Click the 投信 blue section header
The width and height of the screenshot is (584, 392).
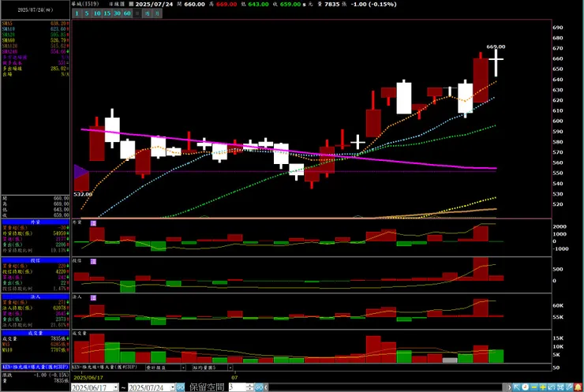coord(36,260)
